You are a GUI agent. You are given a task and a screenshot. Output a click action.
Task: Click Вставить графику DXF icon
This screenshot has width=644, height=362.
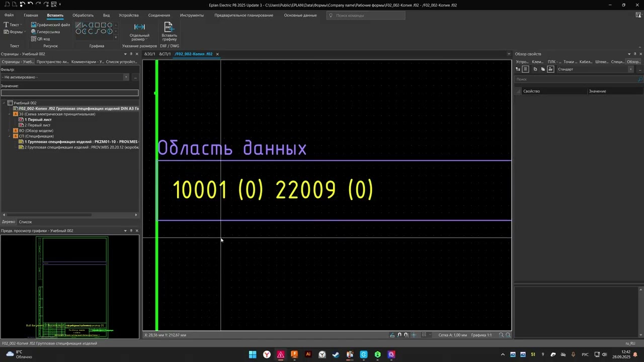click(169, 27)
